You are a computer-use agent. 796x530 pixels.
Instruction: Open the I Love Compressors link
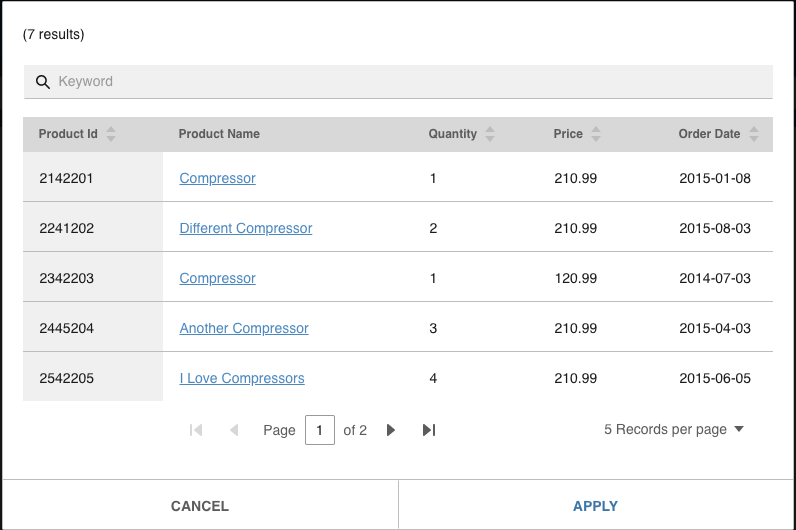[x=242, y=378]
